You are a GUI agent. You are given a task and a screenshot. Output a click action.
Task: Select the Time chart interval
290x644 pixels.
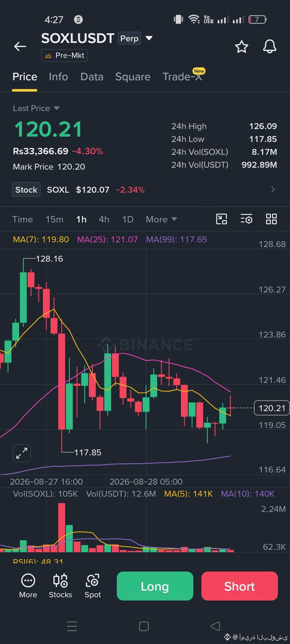pyautogui.click(x=23, y=219)
